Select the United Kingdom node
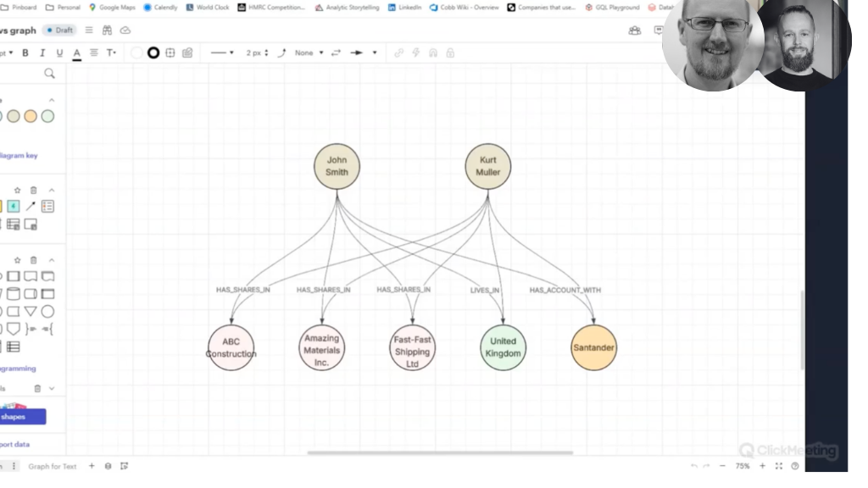The height and width of the screenshot is (488, 868). (503, 347)
